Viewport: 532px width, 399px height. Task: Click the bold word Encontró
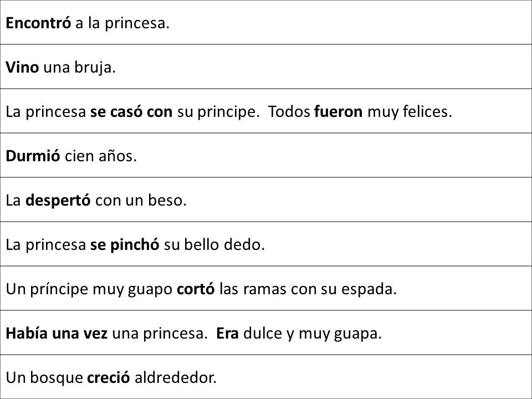pos(38,23)
